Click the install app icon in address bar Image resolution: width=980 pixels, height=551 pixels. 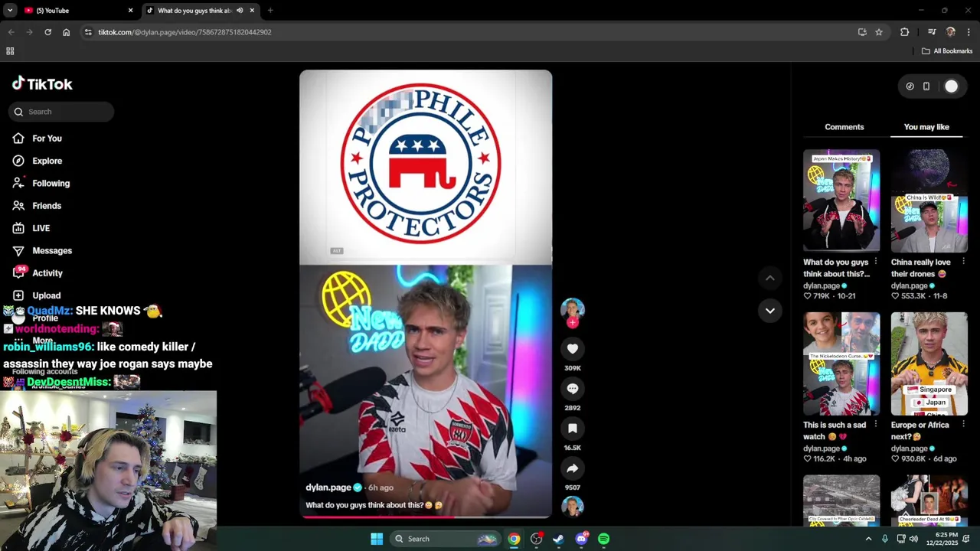pos(862,32)
